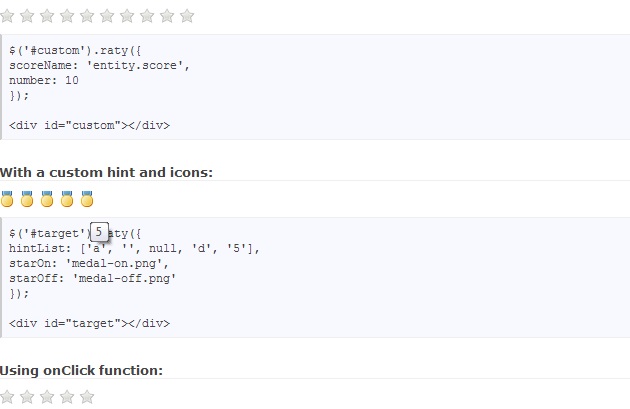
Task: Pick the third star in top rating row
Action: (47, 16)
